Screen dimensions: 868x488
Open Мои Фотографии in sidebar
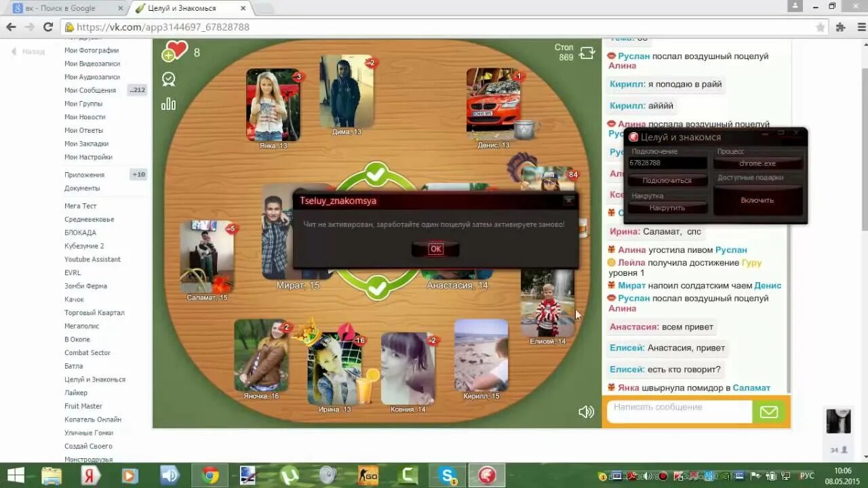[92, 50]
